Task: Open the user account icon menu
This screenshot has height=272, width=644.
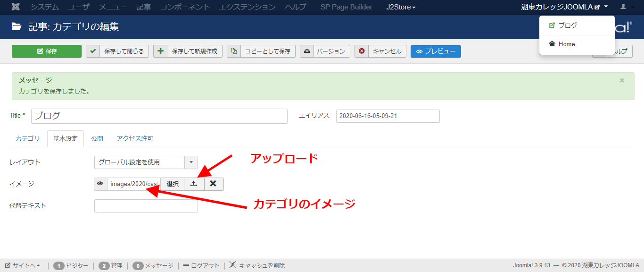Action: pos(627,7)
